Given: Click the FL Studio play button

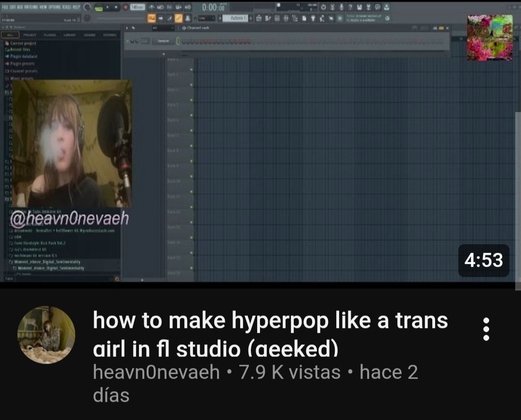Looking at the screenshot, I should [x=107, y=7].
